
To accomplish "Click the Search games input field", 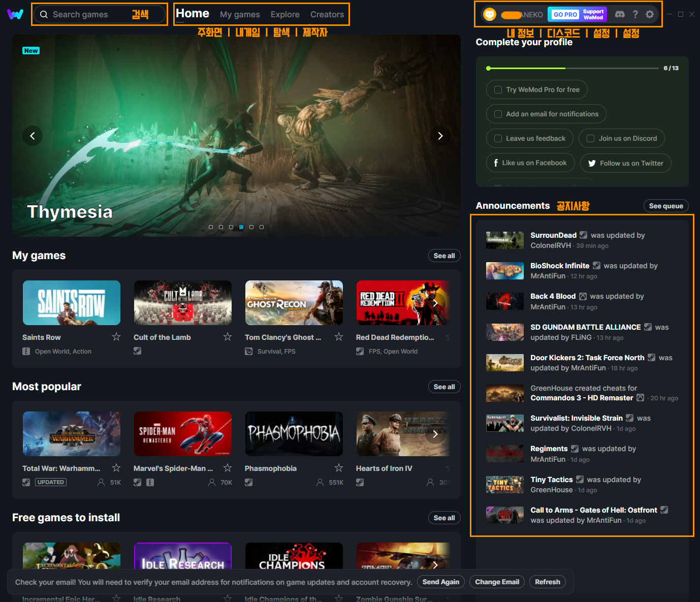I will [x=100, y=14].
